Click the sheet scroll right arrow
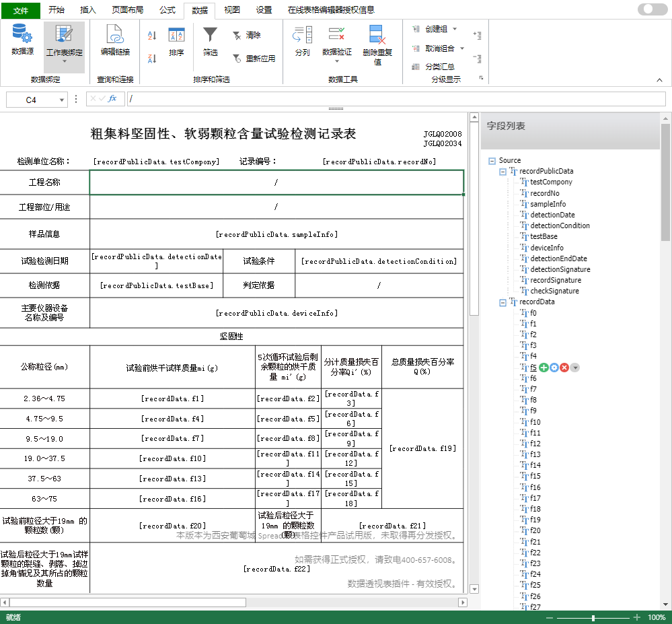 pos(462,602)
